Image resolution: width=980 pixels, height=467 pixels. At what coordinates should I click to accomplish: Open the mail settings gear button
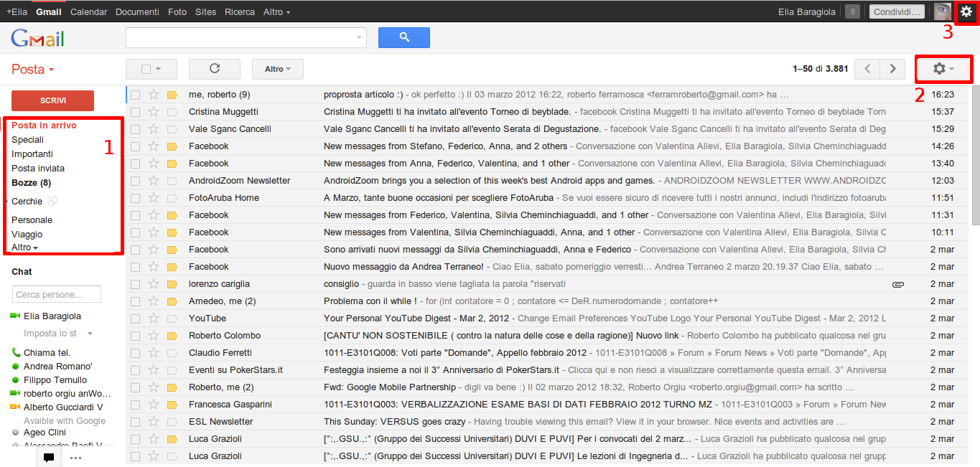coord(943,69)
